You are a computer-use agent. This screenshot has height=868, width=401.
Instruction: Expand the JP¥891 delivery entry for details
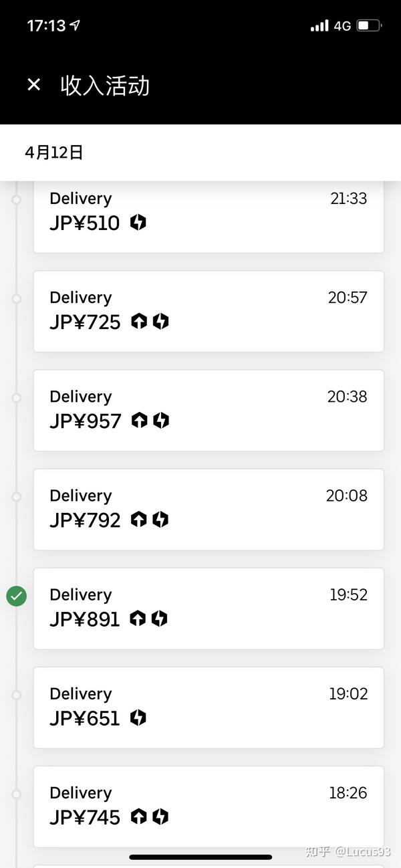209,609
